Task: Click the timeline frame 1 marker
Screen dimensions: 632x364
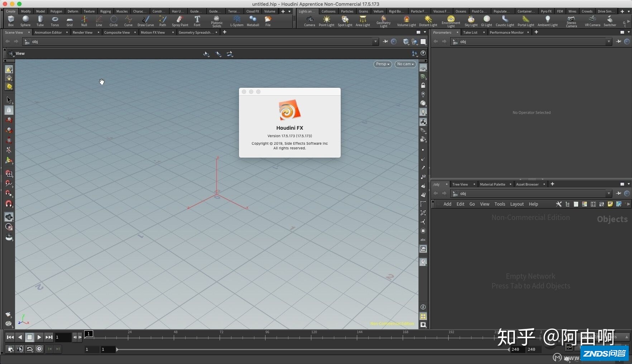Action: pyautogui.click(x=88, y=334)
